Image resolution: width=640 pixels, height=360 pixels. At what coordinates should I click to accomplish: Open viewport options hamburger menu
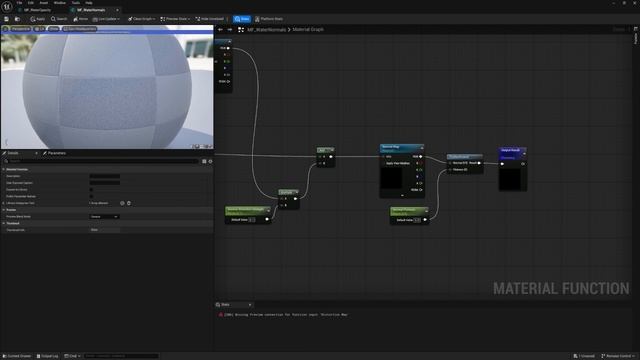5,29
